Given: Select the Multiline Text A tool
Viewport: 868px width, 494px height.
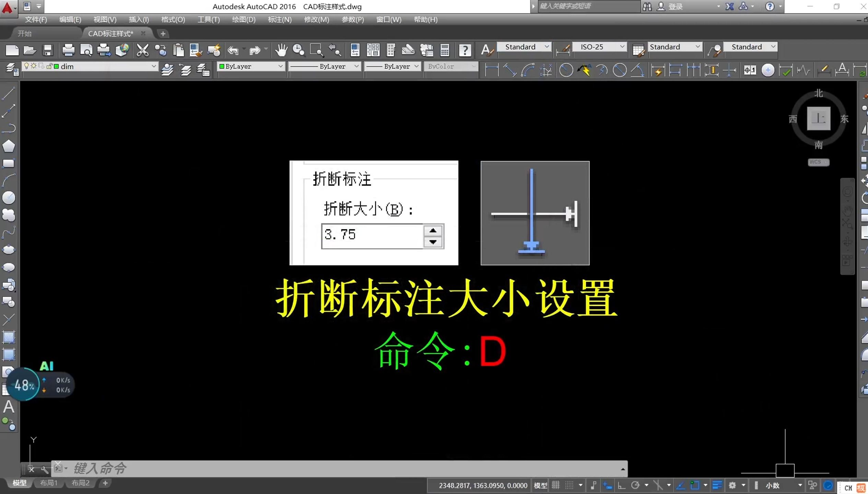Looking at the screenshot, I should tap(8, 407).
